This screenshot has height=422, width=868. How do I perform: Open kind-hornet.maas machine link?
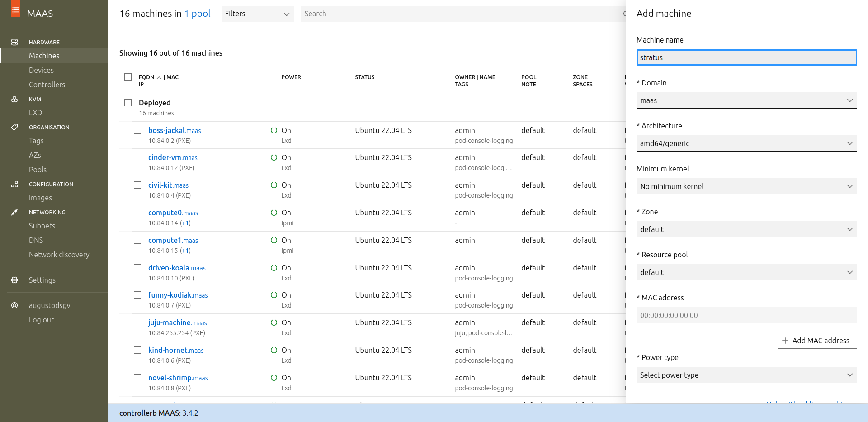[x=176, y=350]
